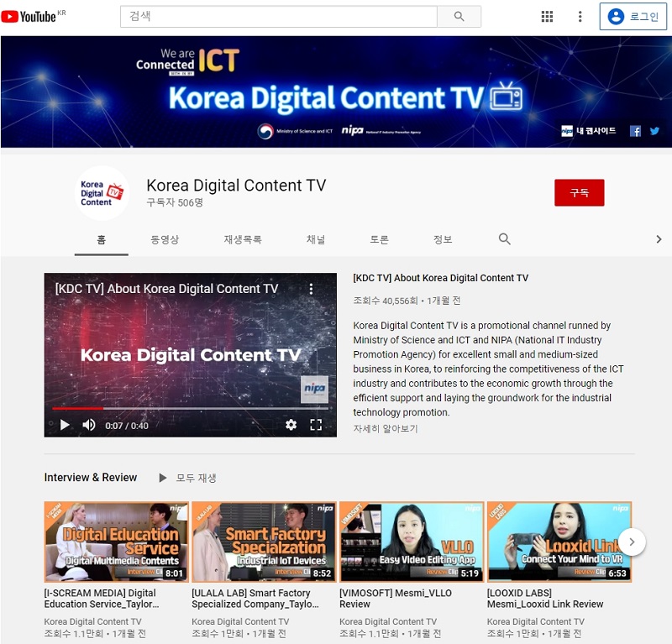Screen dimensions: 672x644
Task: Click 자세히 알아보기 link under description
Action: click(385, 428)
